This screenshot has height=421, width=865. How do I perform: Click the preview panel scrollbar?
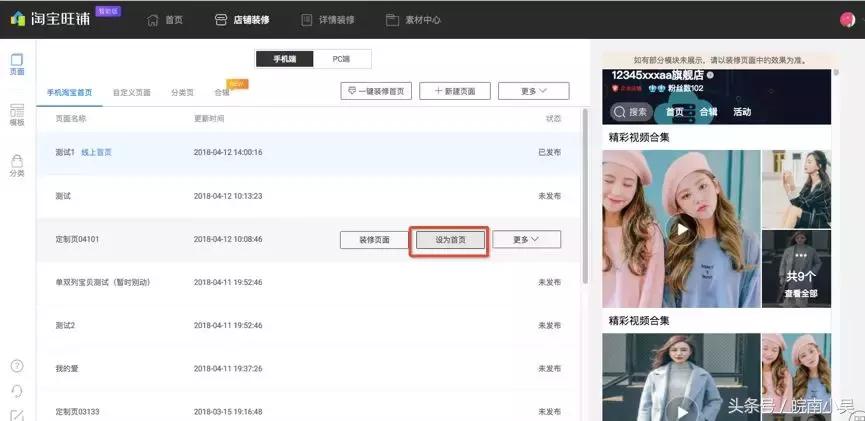coord(836,72)
